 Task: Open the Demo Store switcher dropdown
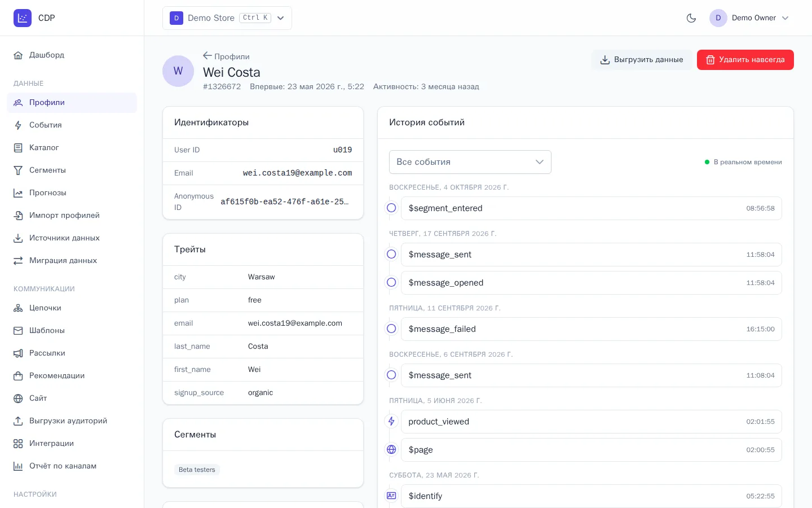pyautogui.click(x=227, y=18)
